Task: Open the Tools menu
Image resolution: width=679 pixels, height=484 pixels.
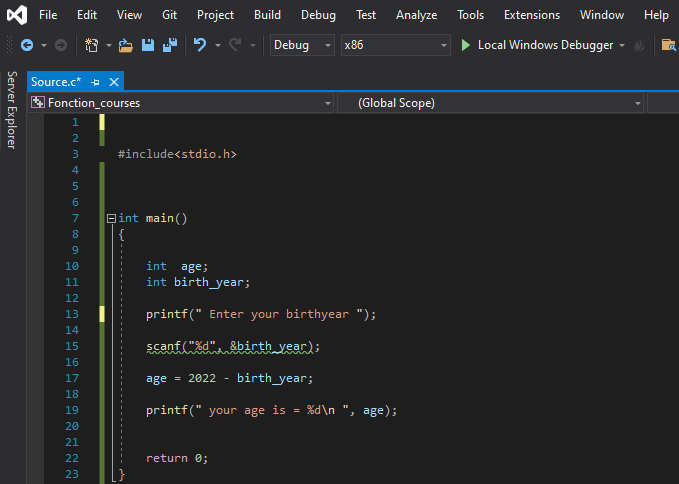Action: tap(470, 15)
